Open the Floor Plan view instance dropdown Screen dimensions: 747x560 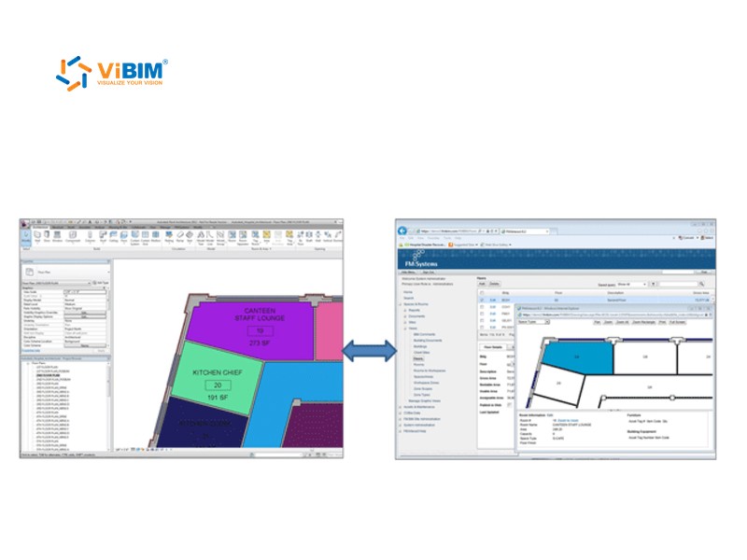tap(56, 283)
